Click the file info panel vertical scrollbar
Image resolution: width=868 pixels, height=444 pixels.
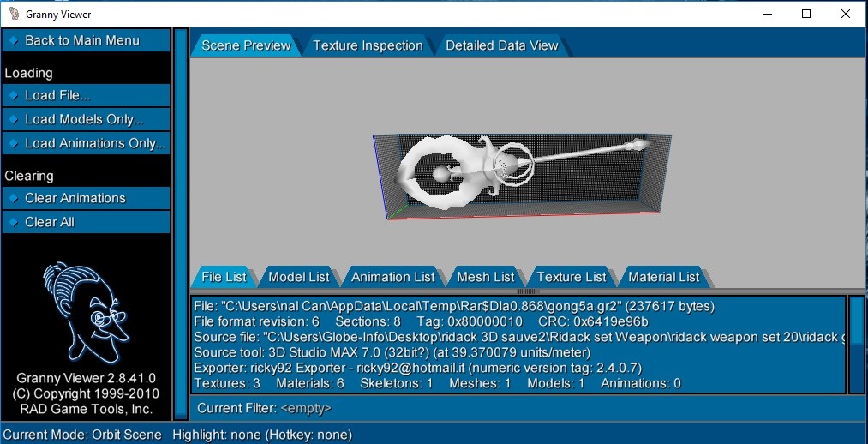click(x=856, y=345)
